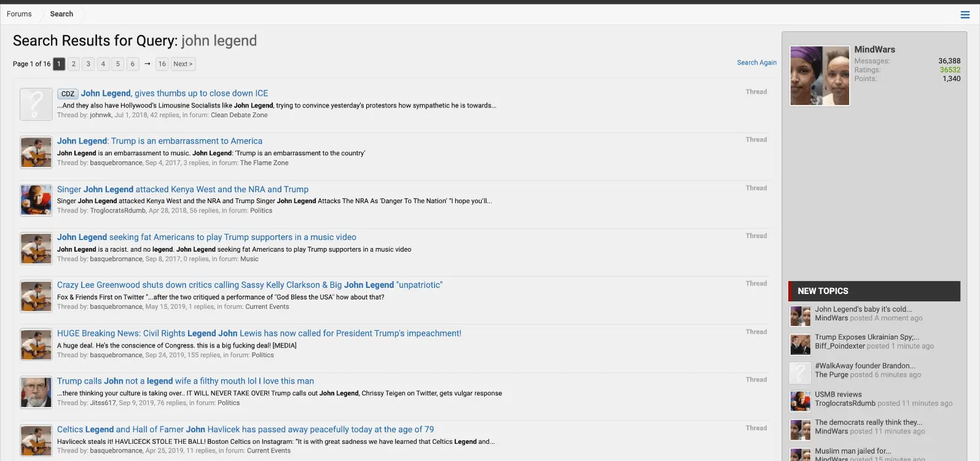The image size is (980, 461).
Task: Jump to page 16 of results
Action: point(162,64)
